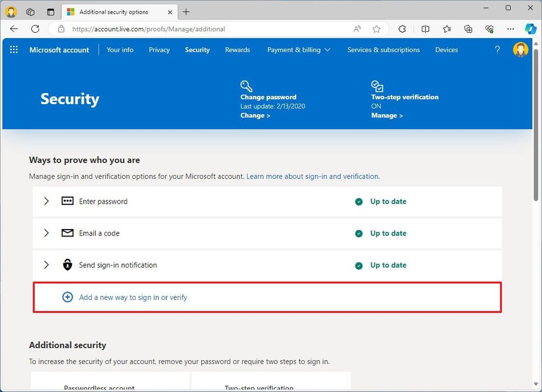Screen dimensions: 542x392
Task: Open help via the question mark icon
Action: 497,49
